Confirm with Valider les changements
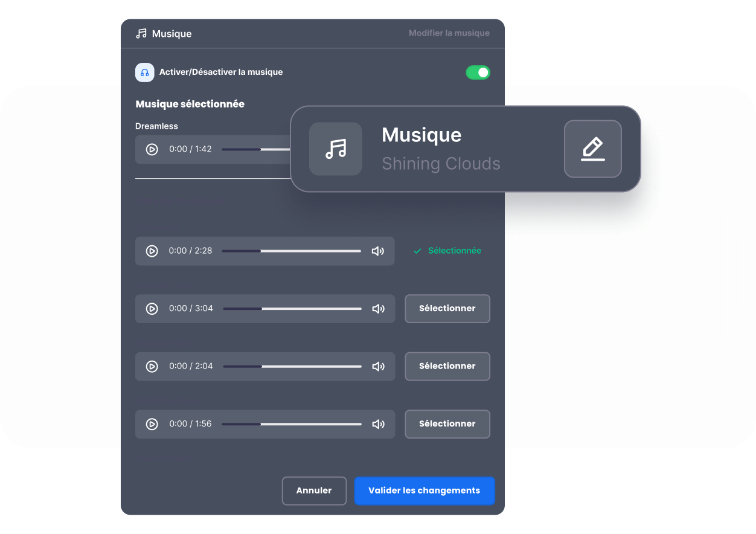 (x=424, y=491)
